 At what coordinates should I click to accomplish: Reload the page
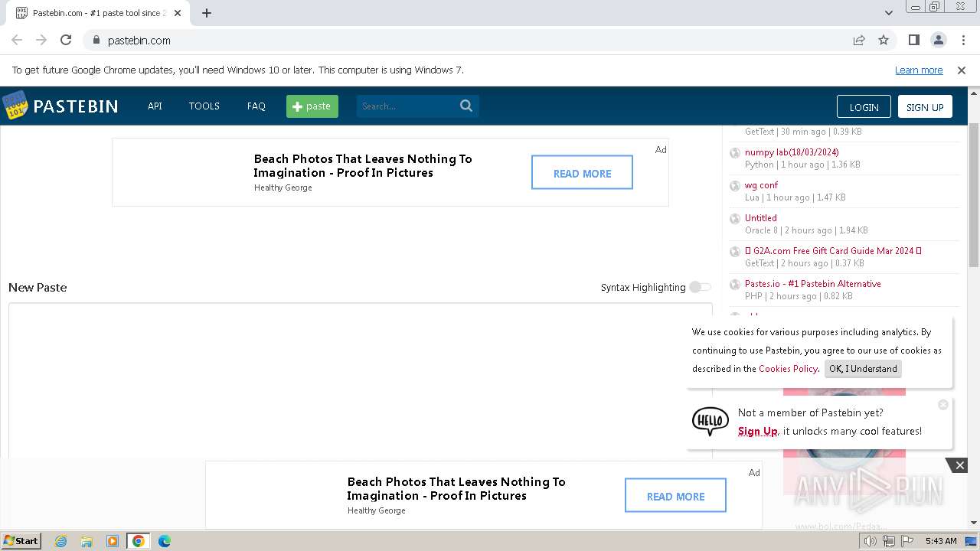(x=66, y=40)
